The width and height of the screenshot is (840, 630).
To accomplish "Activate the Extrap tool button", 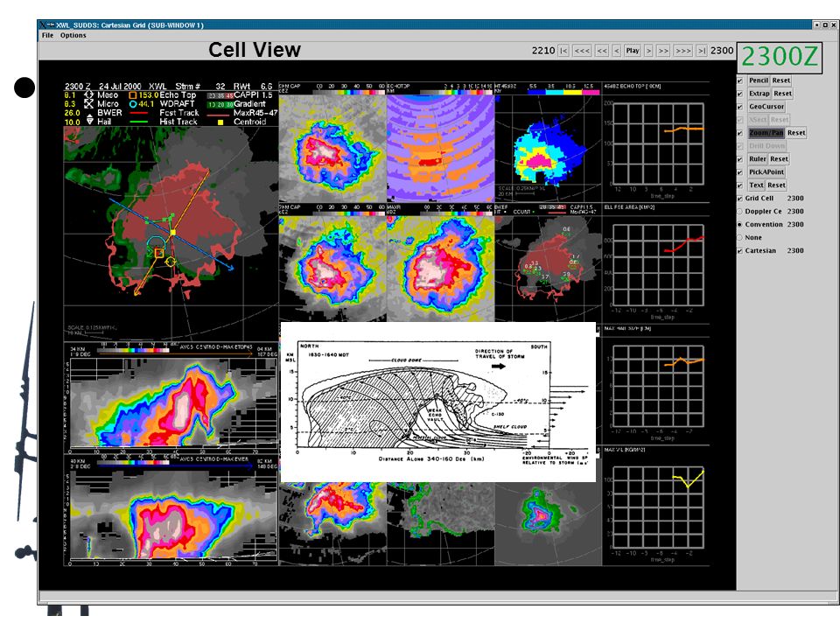I will (759, 94).
